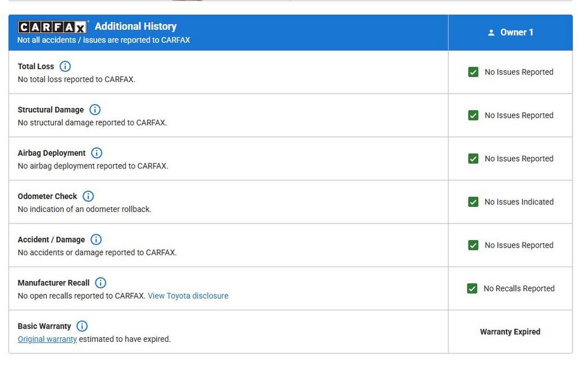The width and height of the screenshot is (588, 366).
Task: Show info for Odometer Check
Action: tap(88, 196)
